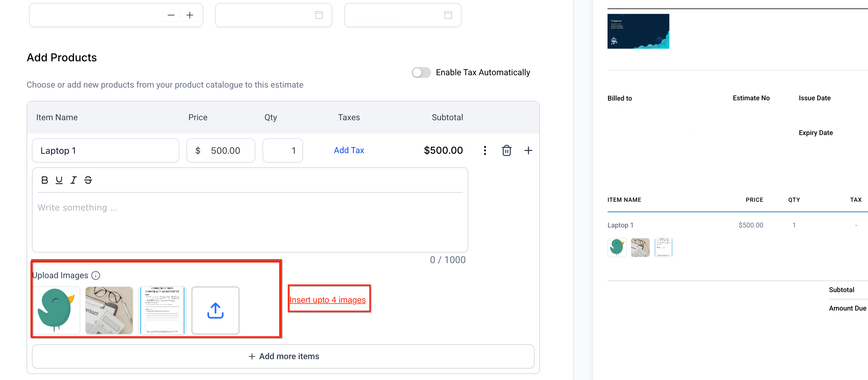Apply underline formatting in editor toolbar

pyautogui.click(x=59, y=180)
